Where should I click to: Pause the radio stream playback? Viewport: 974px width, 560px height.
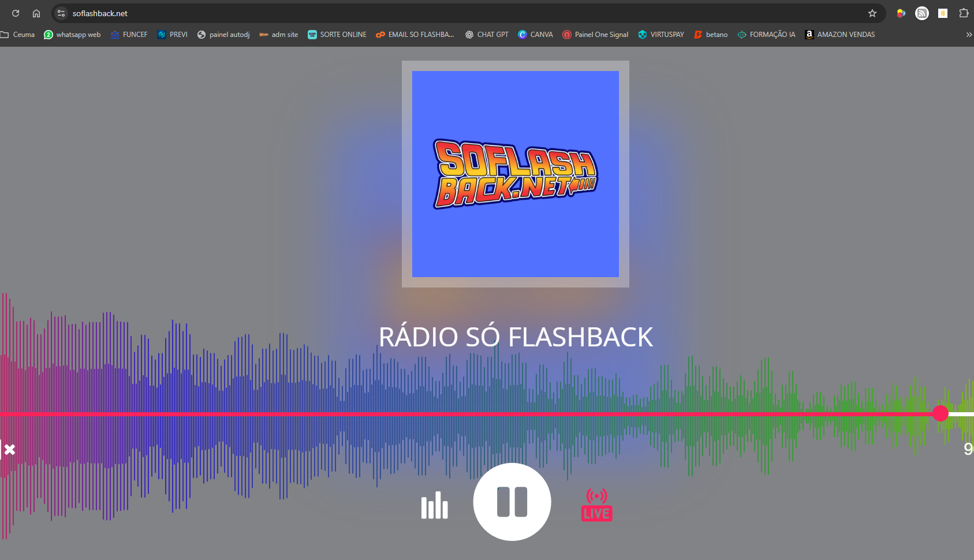click(x=512, y=502)
